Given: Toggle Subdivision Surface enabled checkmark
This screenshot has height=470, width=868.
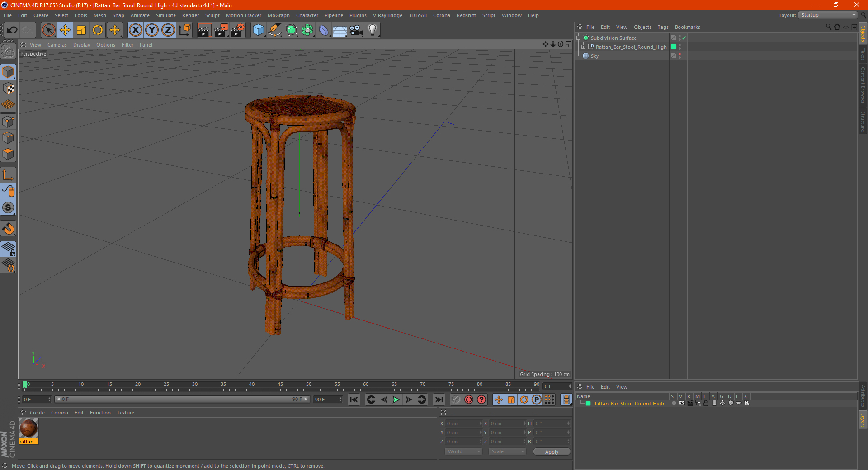Looking at the screenshot, I should [684, 38].
